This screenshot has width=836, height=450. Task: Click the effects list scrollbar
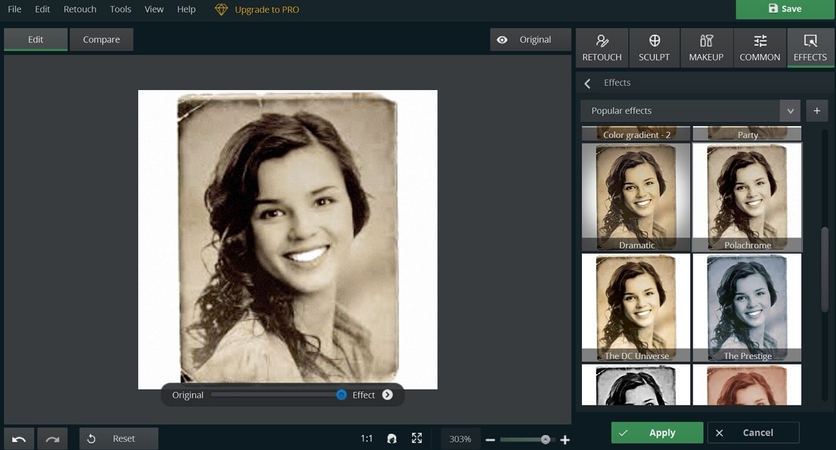(824, 269)
